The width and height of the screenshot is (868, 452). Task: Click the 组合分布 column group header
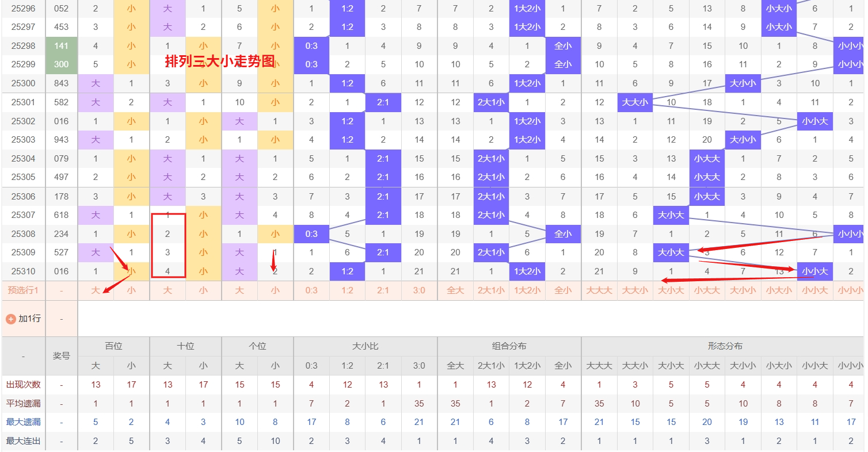[x=509, y=346]
